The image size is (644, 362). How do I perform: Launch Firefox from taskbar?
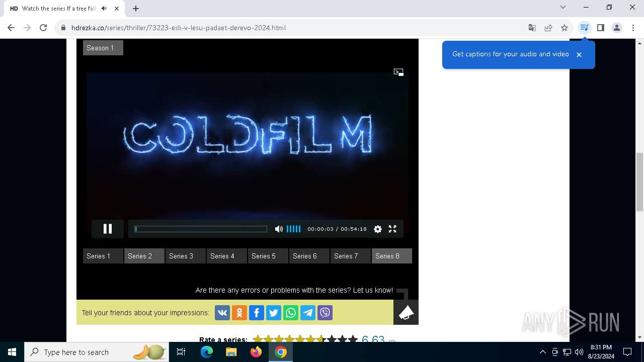(256, 352)
